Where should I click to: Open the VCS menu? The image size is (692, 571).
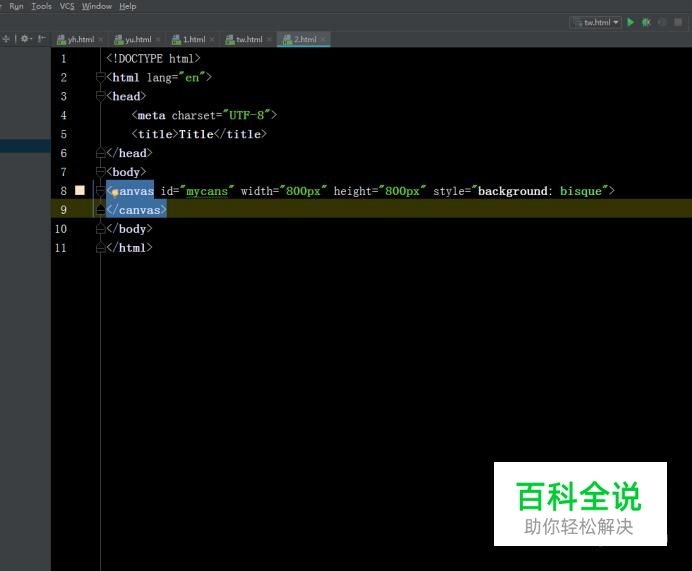click(x=67, y=6)
